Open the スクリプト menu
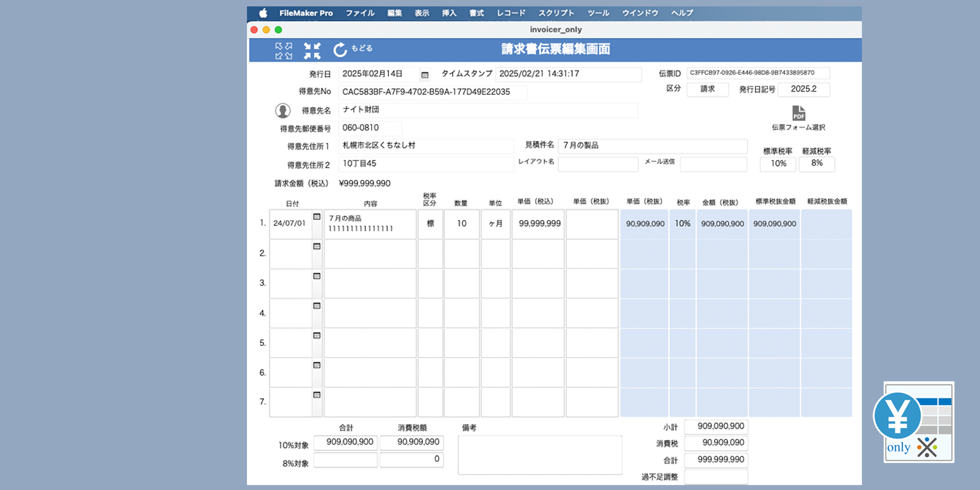This screenshot has width=980, height=490. point(556,13)
